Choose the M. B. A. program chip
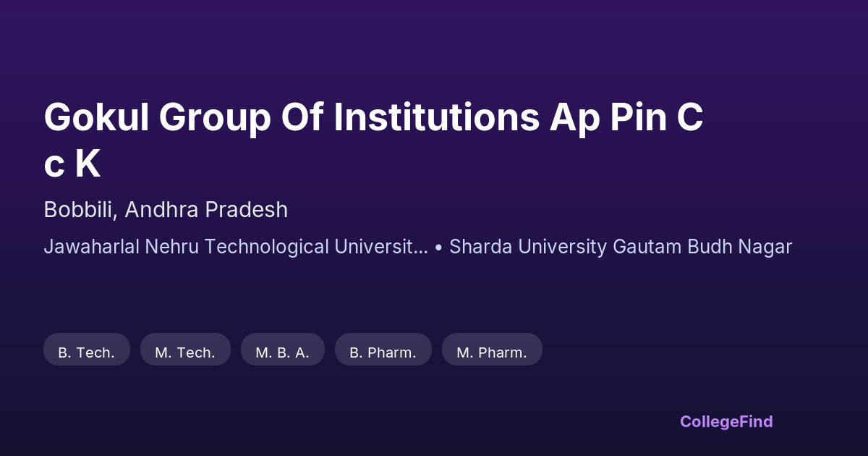The width and height of the screenshot is (868, 456). (282, 352)
